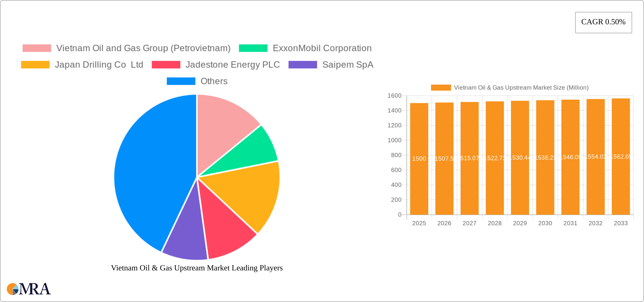644x302 pixels.
Task: Click the pie chart title Leading Players
Action: [x=197, y=268]
